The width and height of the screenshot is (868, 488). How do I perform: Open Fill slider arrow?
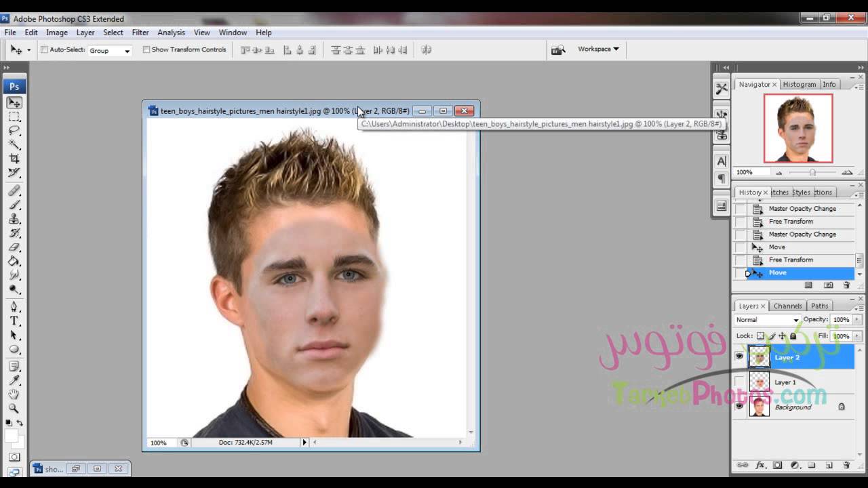click(858, 335)
